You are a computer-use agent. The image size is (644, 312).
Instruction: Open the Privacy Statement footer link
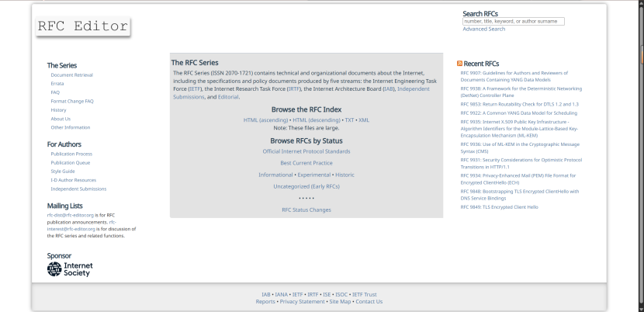(x=303, y=301)
